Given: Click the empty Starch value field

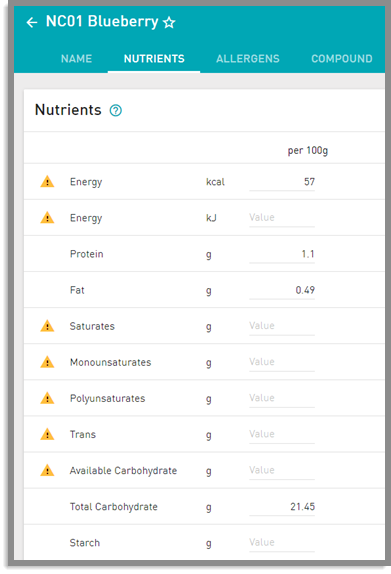Looking at the screenshot, I should [x=282, y=543].
